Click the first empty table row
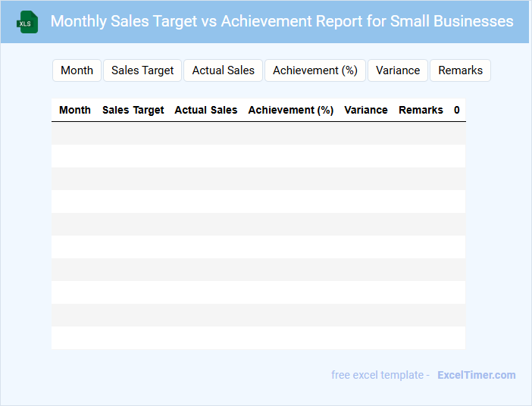The height and width of the screenshot is (406, 532). tap(258, 133)
